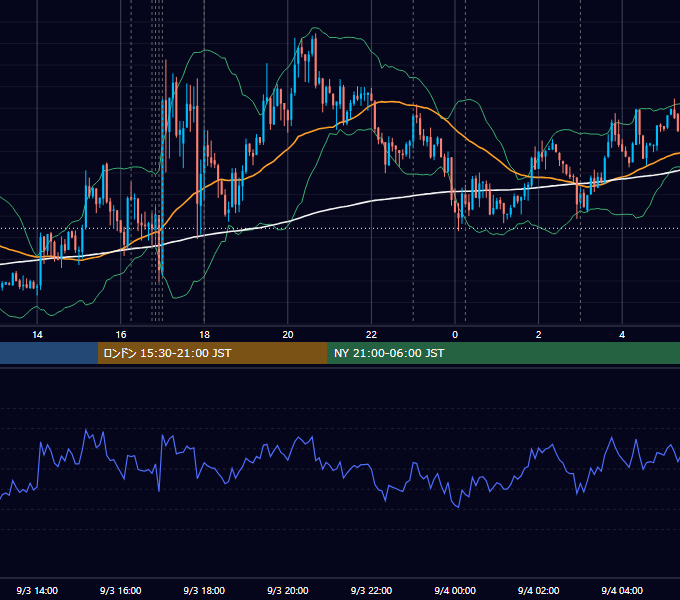Screen dimensions: 680x600
Task: Click the 16 hour axis label
Action: tap(121, 335)
